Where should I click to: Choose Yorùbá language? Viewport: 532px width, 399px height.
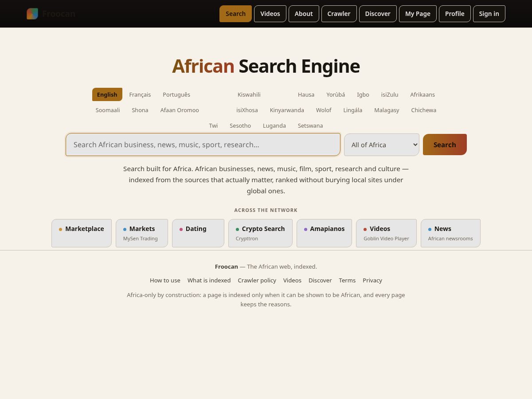tap(336, 94)
